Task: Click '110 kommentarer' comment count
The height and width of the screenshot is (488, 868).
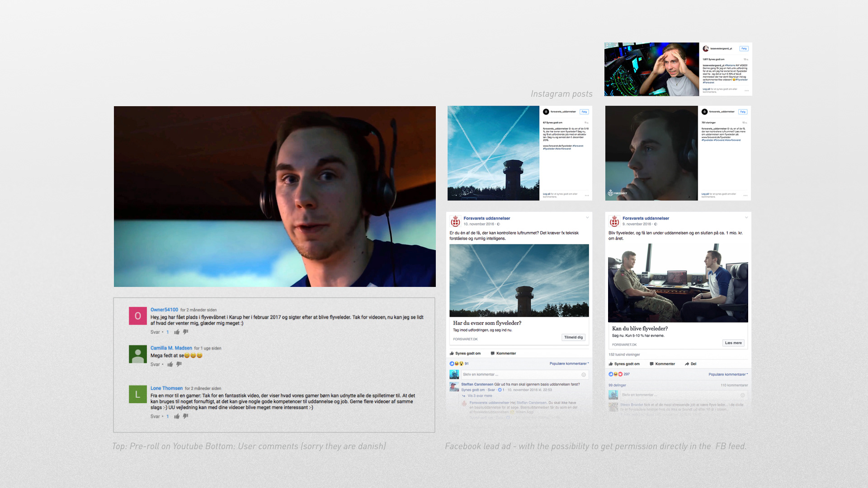Action: [x=734, y=385]
